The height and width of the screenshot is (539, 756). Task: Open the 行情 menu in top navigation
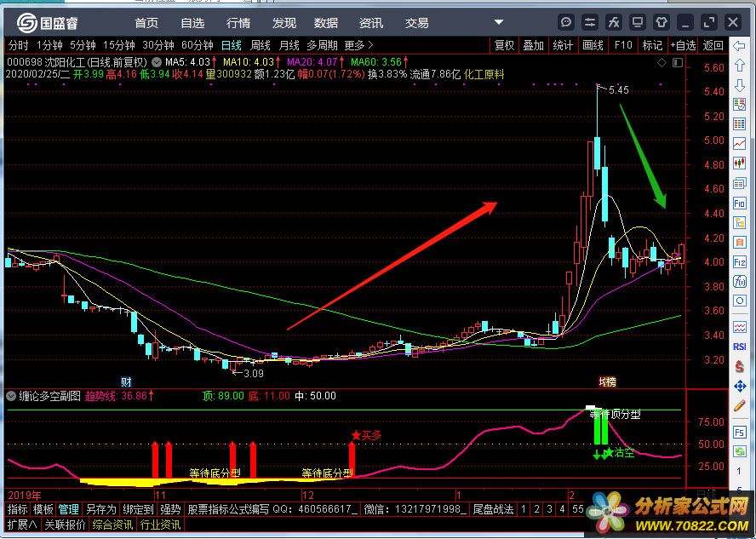(238, 23)
